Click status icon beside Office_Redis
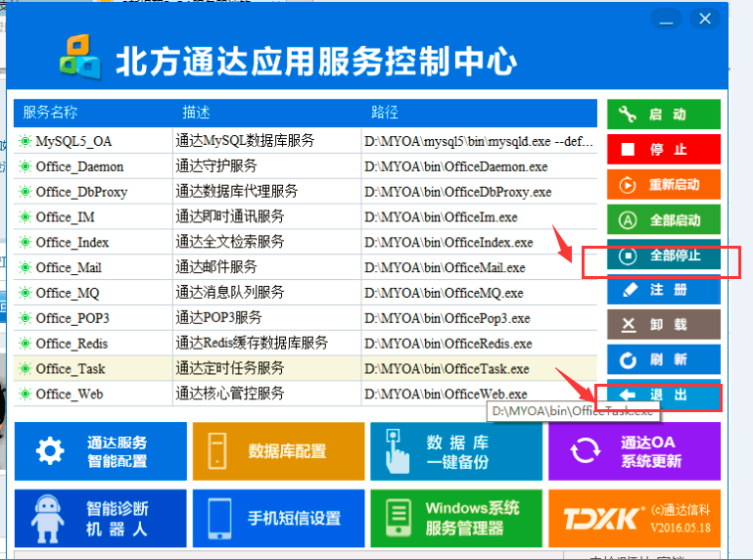Image resolution: width=753 pixels, height=560 pixels. coord(25,343)
